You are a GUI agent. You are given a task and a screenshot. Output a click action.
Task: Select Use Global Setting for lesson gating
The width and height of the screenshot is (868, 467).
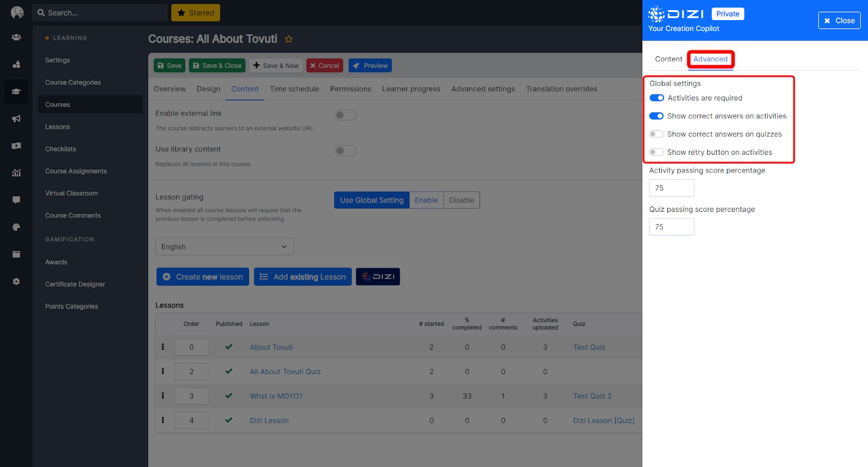[x=372, y=200]
